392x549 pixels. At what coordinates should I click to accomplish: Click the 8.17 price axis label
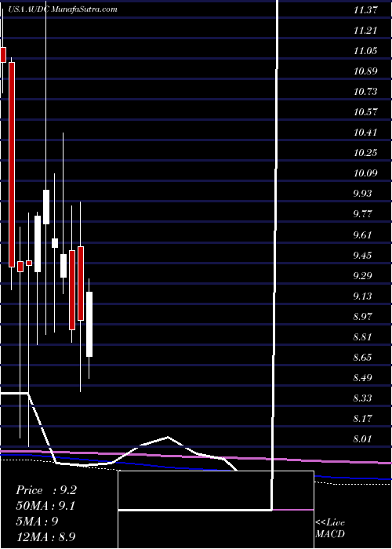coord(362,419)
